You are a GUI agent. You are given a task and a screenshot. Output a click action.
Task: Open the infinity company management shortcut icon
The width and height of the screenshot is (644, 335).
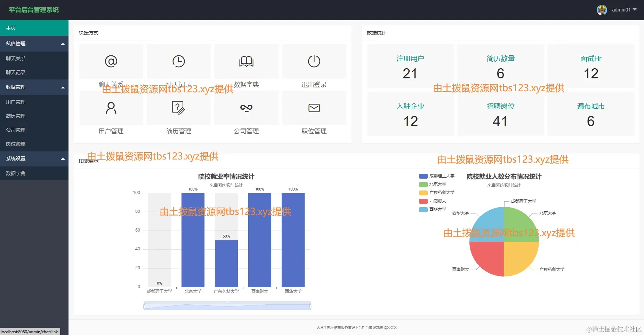pos(246,108)
